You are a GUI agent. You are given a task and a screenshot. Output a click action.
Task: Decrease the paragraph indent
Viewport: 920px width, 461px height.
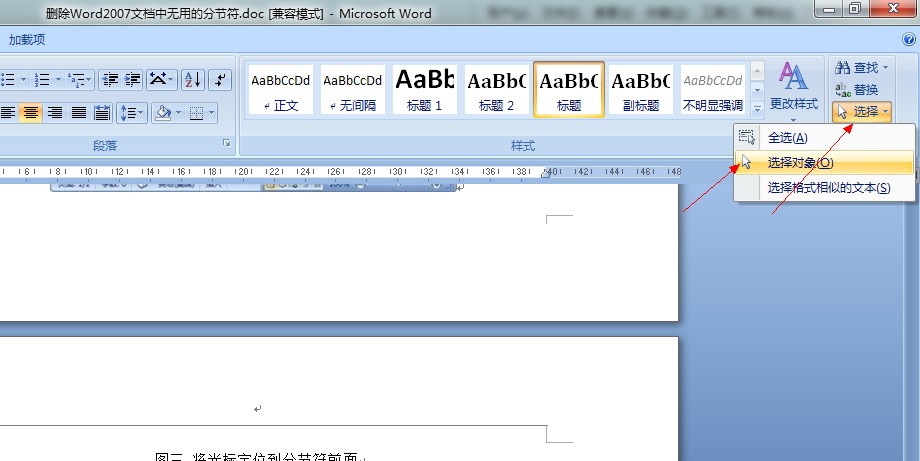click(x=110, y=79)
